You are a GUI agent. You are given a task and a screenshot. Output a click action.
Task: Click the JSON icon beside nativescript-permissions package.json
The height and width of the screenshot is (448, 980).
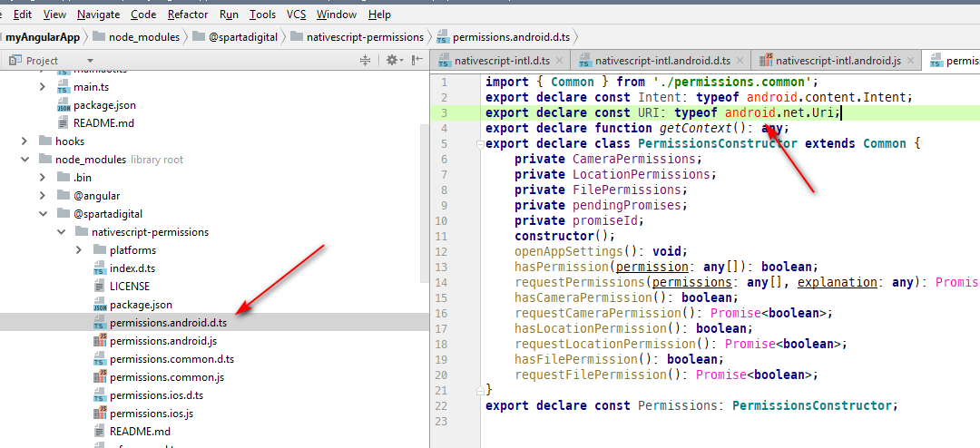(100, 305)
